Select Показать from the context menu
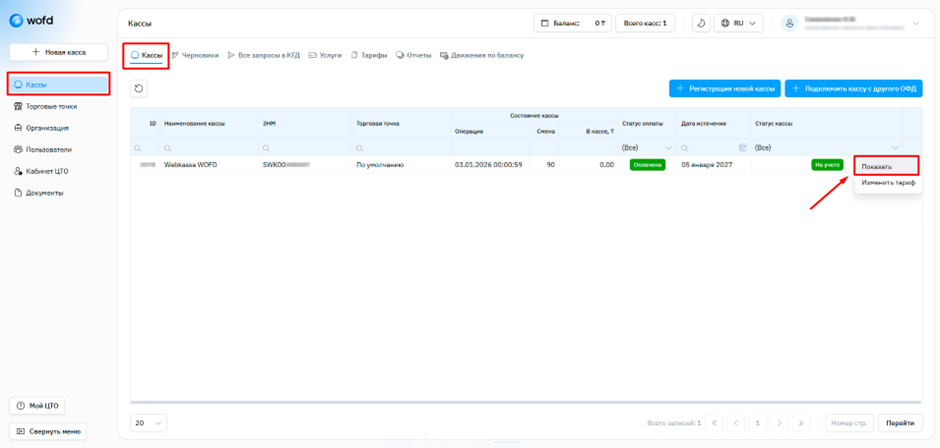940x448 pixels. 887,166
